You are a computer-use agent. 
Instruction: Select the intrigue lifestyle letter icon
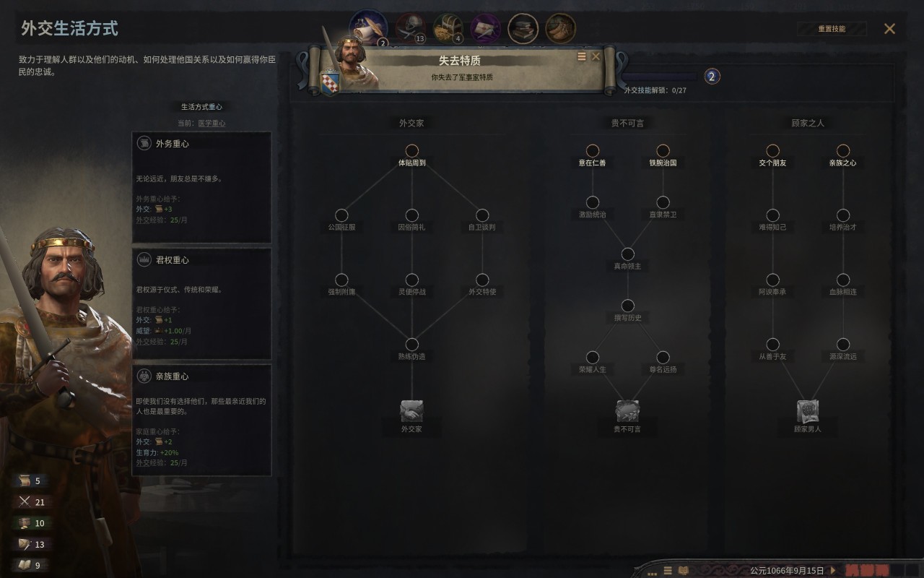(x=485, y=28)
